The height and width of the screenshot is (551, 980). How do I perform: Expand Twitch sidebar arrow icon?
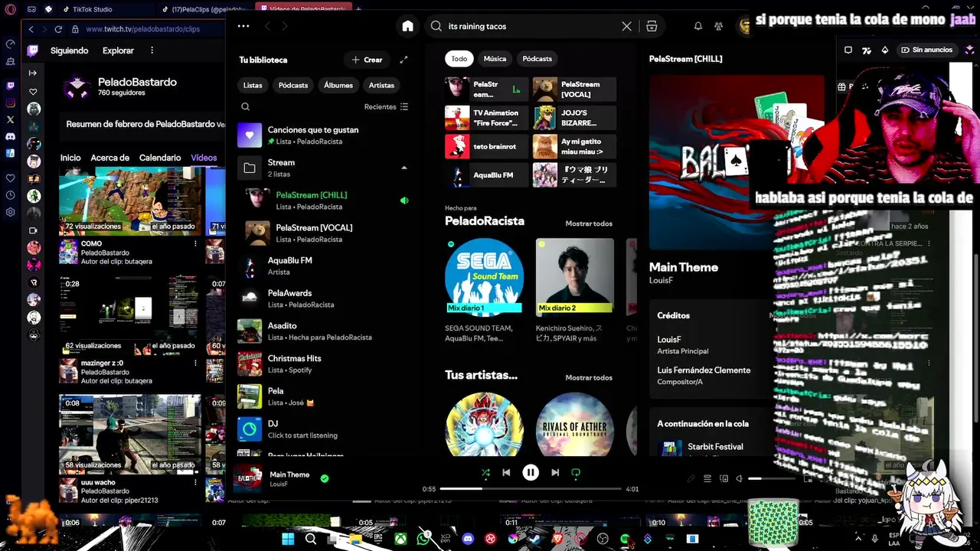(33, 73)
